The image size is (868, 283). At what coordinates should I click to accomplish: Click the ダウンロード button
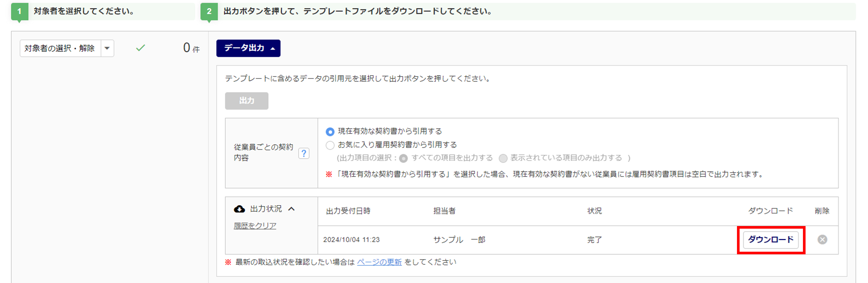(770, 240)
